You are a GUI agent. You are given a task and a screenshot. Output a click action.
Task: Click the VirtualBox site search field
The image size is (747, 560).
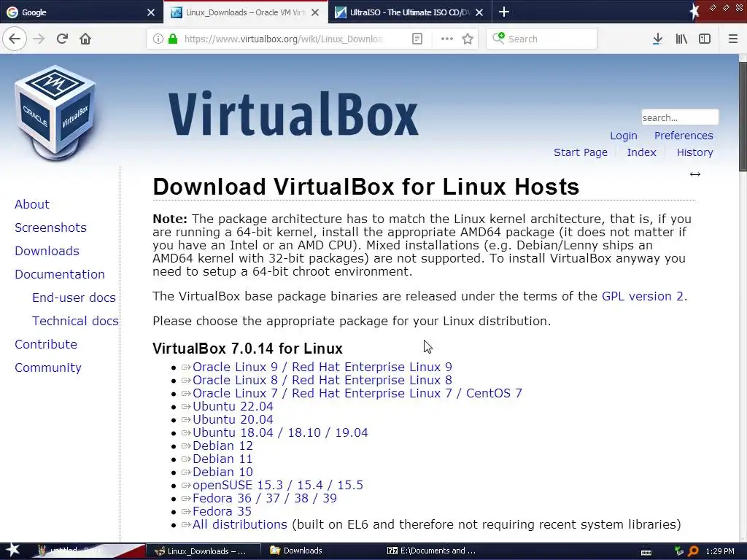coord(680,117)
